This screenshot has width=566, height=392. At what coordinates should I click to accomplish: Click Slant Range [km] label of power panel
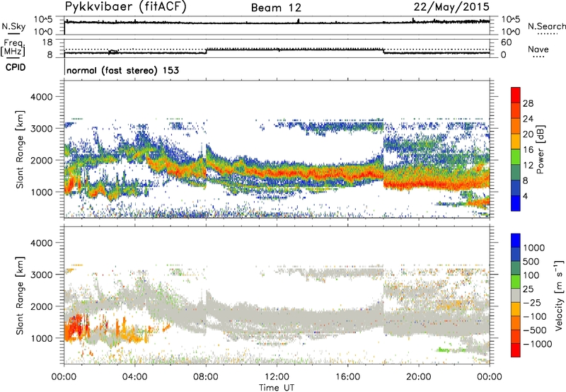(x=20, y=149)
